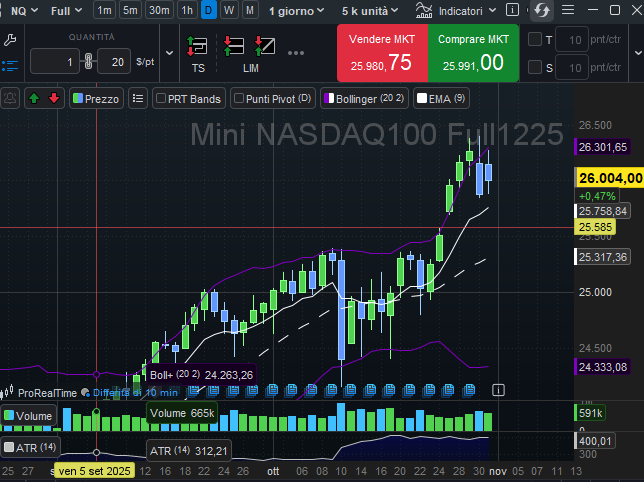Click the ProRealTime candlestick logo icon
The width and height of the screenshot is (644, 482).
coord(7,392)
